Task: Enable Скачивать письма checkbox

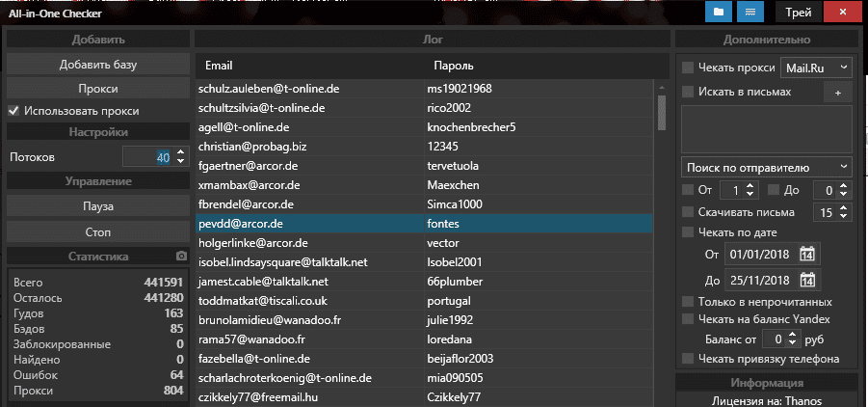Action: tap(688, 212)
